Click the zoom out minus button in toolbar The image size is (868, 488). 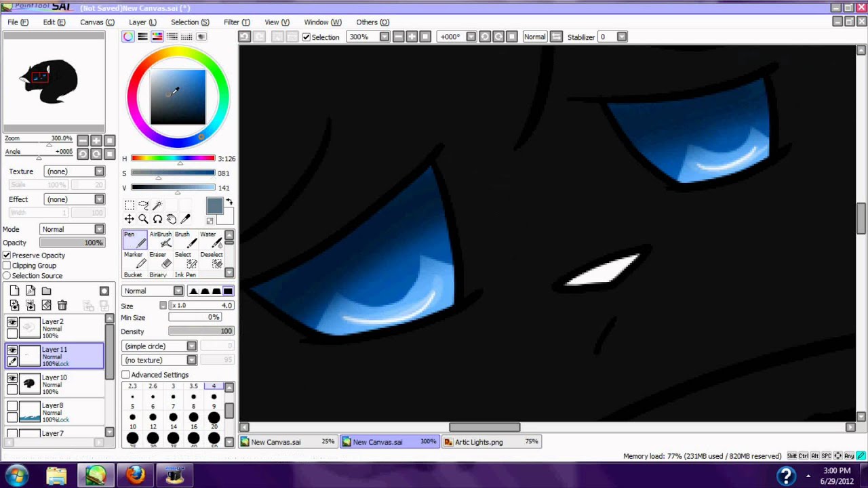(398, 37)
